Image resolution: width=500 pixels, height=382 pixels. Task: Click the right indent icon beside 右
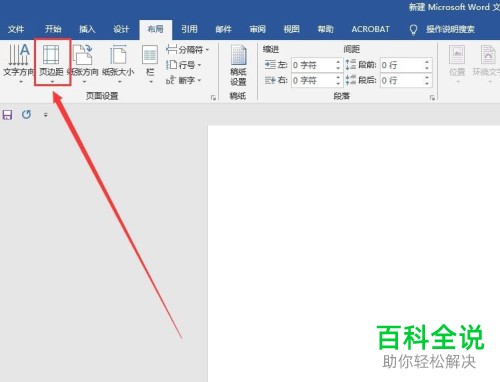click(270, 80)
